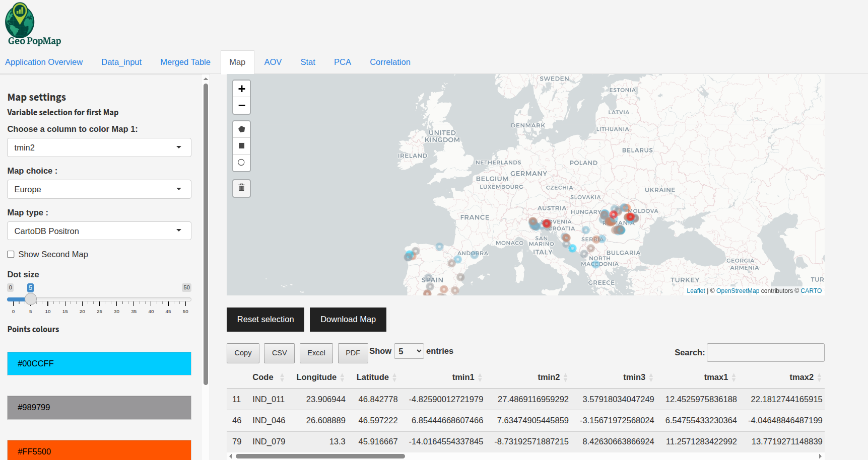Select the IND_011 table row
Viewport: 868px width, 460px height.
point(525,399)
